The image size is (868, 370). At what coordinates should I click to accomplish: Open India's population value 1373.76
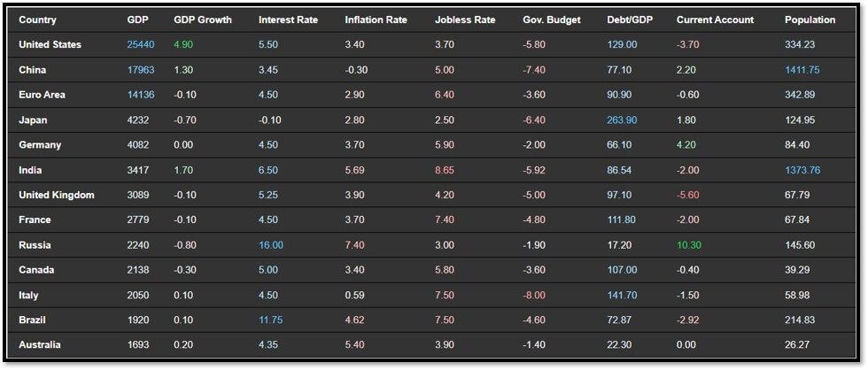tap(802, 170)
